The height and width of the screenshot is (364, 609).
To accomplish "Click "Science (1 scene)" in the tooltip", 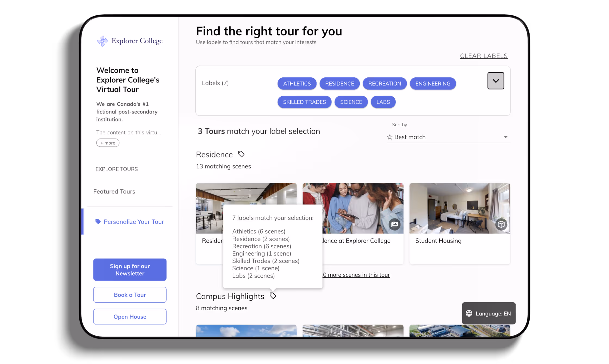I will pos(256,268).
